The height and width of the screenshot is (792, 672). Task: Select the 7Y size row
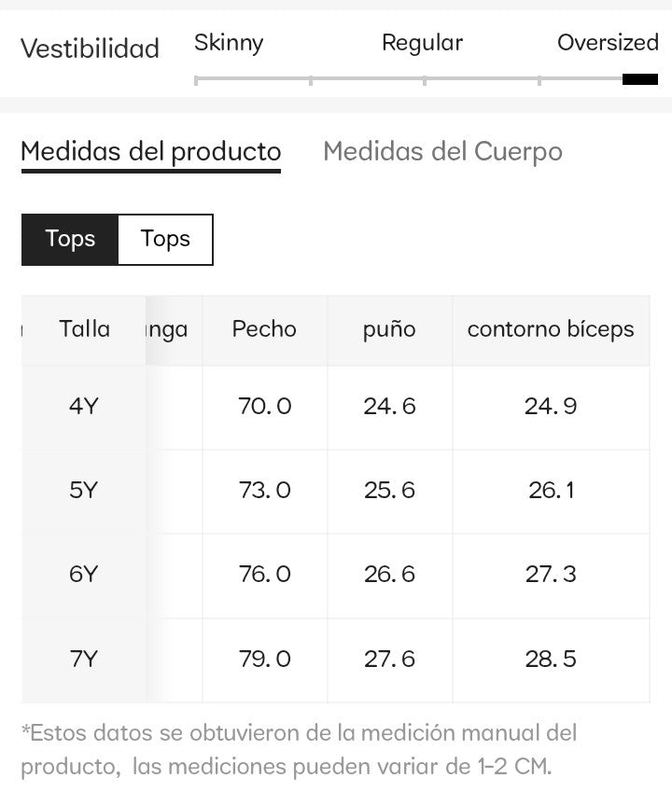[x=83, y=660]
